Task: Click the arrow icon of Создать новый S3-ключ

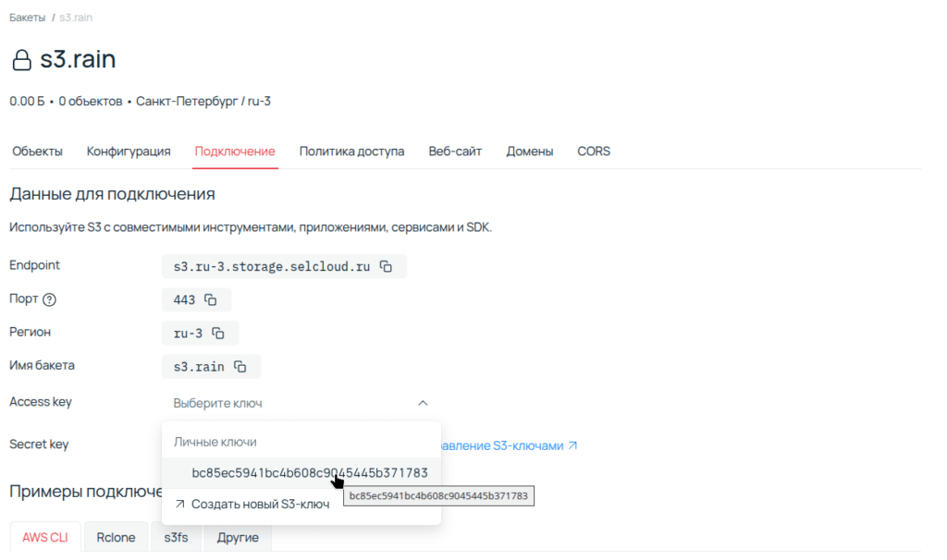Action: [179, 504]
